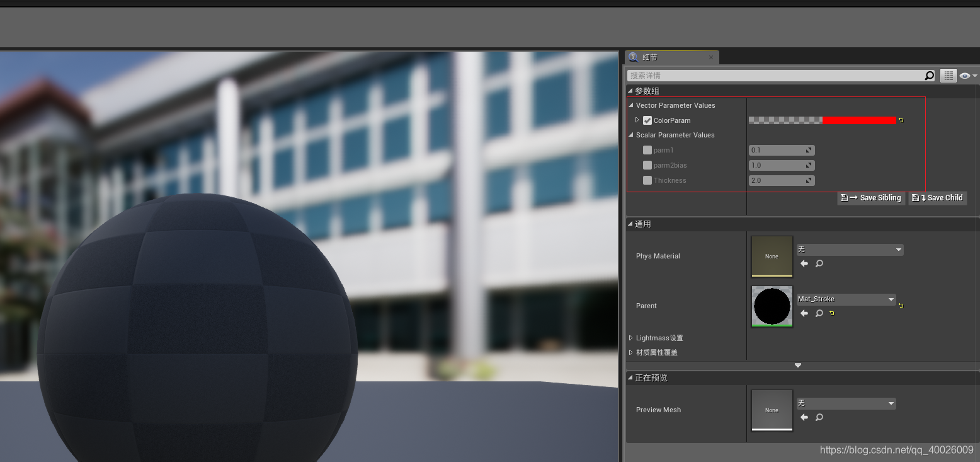Image resolution: width=980 pixels, height=462 pixels.
Task: Use selected asset arrow for Preview Mesh
Action: tap(804, 417)
